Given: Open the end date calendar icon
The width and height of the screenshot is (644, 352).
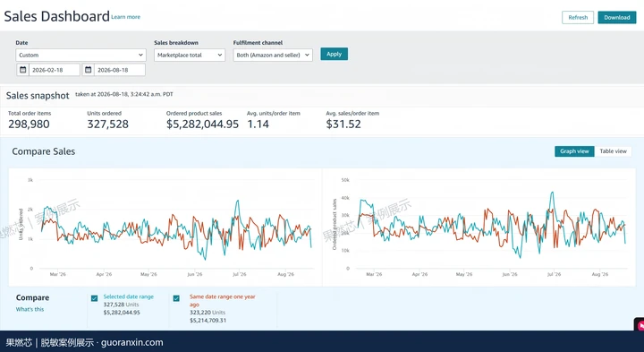Looking at the screenshot, I should coord(88,70).
